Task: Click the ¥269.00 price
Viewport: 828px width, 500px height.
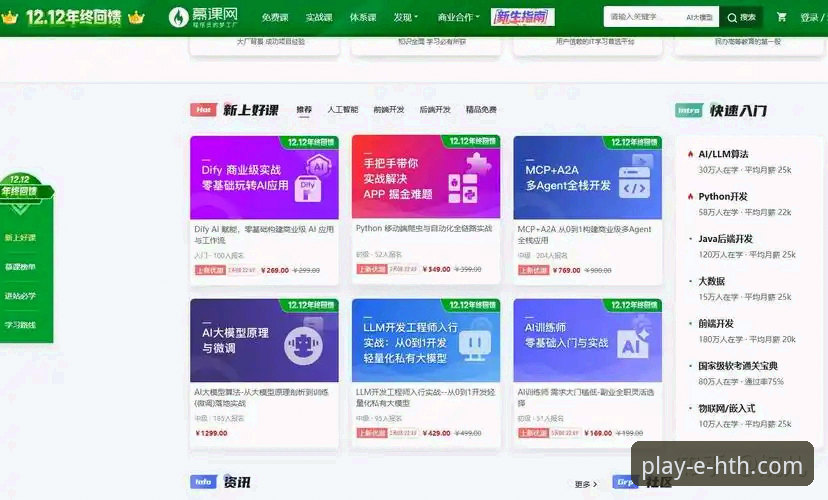Action: 275,270
